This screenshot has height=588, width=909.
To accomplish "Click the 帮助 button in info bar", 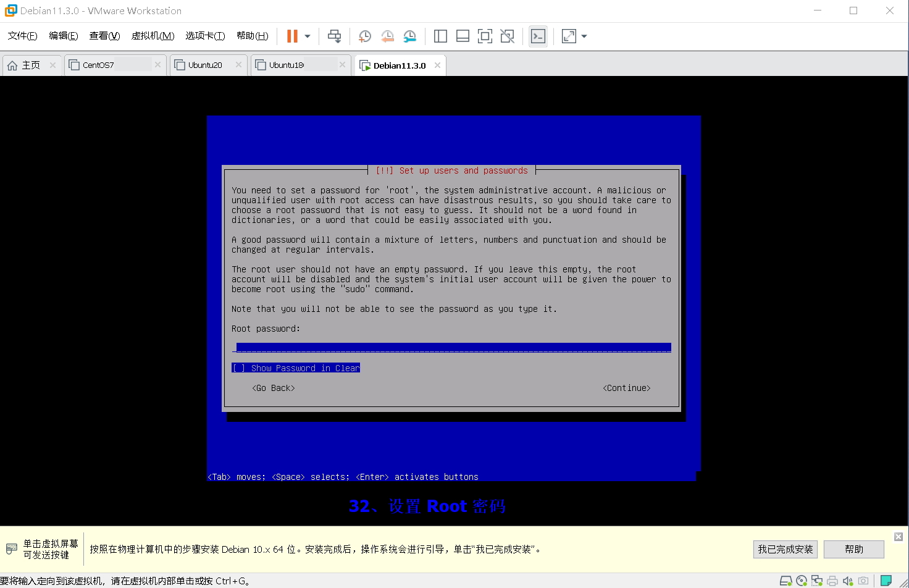I will pyautogui.click(x=854, y=549).
